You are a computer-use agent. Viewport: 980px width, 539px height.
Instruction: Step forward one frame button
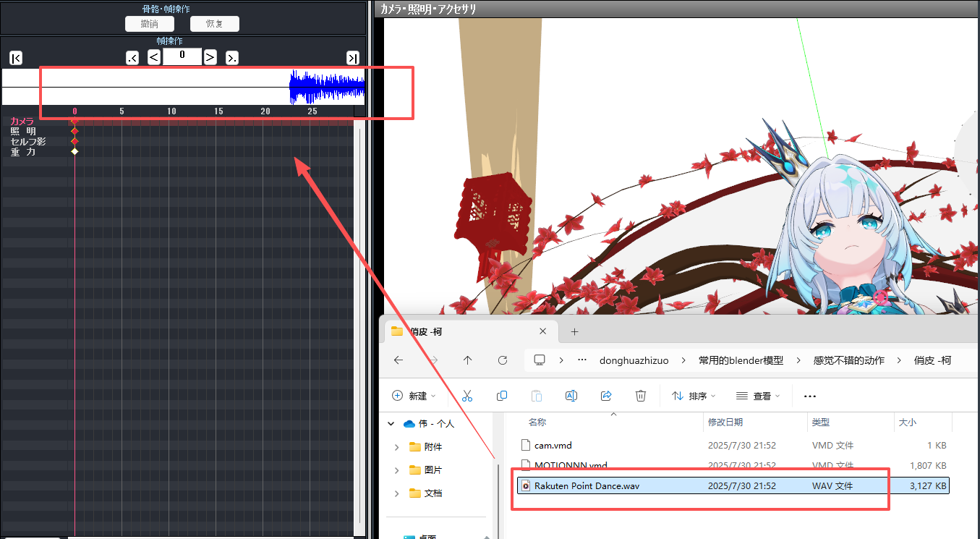pos(210,57)
